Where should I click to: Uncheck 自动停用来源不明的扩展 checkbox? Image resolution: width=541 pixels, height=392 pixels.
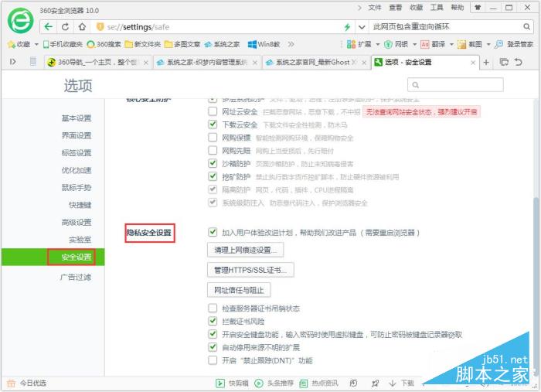point(213,347)
